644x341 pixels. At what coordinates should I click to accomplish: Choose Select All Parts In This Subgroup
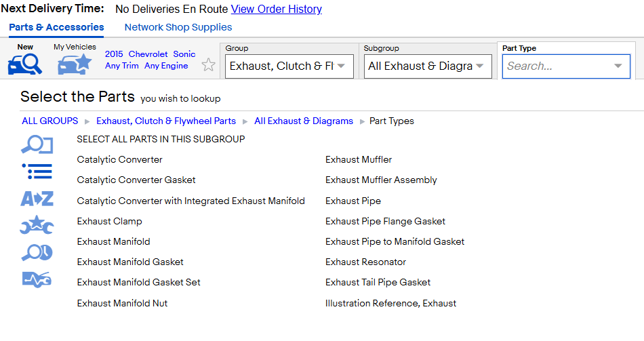[x=161, y=139]
